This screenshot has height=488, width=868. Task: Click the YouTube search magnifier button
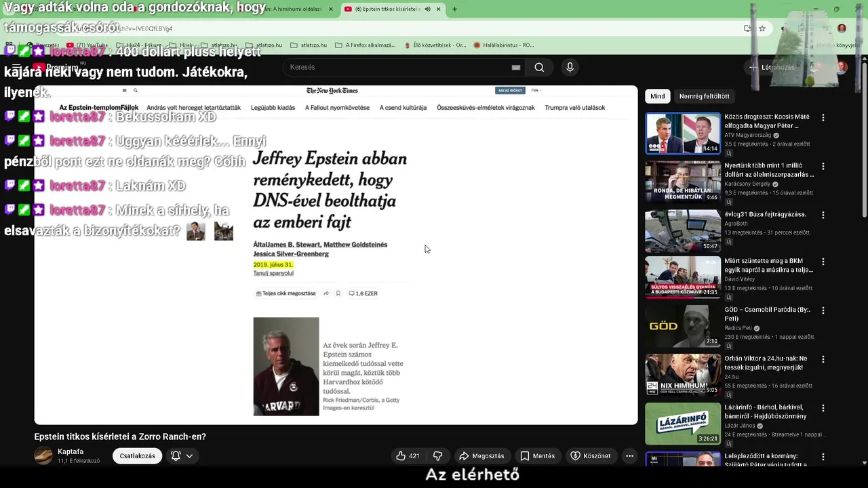539,67
